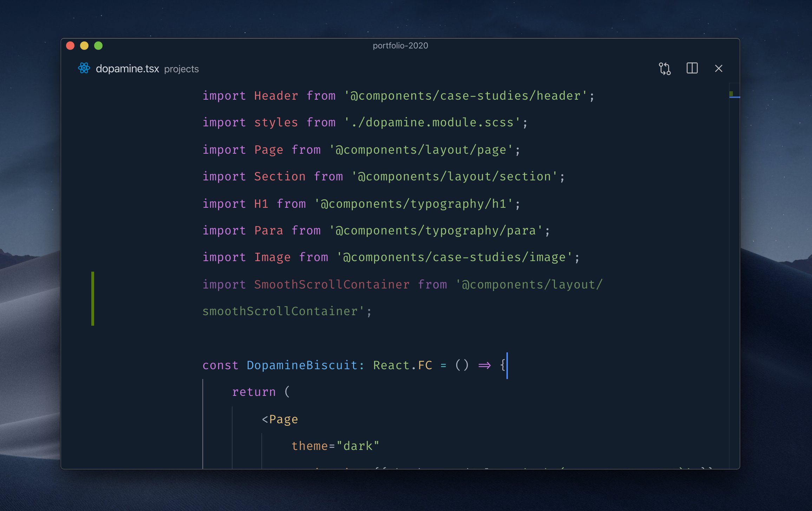Click 'Para' identifier in import
Screen dimensions: 812x511
[269, 231]
